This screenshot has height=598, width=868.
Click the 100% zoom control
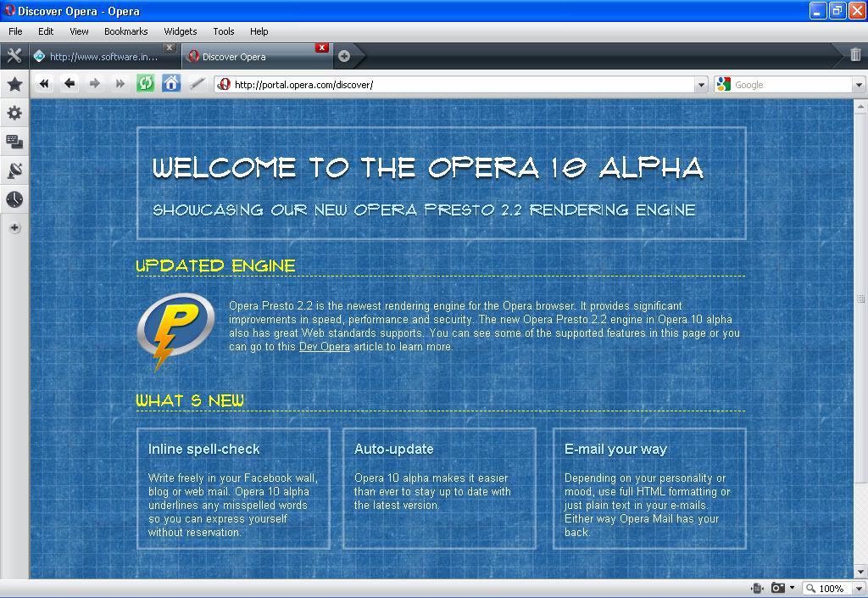point(831,588)
